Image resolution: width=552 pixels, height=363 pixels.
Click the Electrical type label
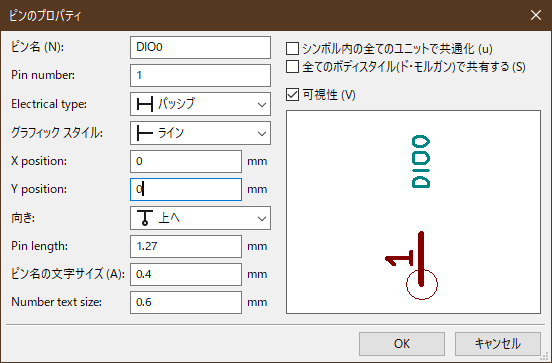click(x=49, y=104)
